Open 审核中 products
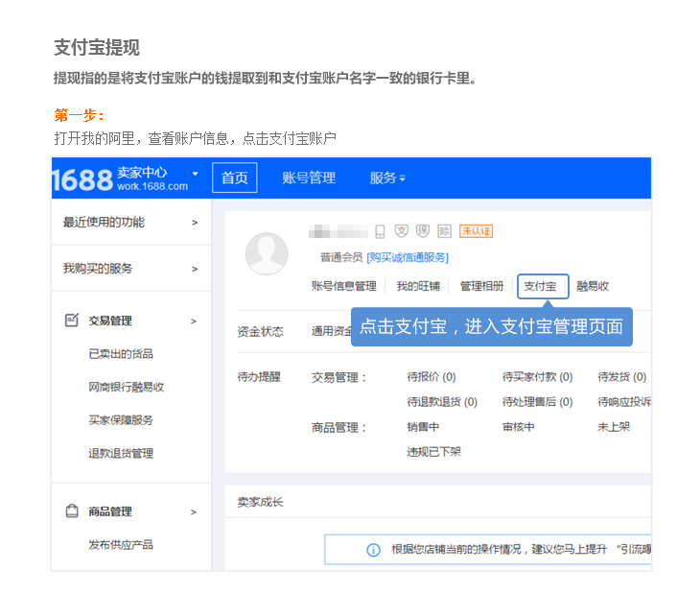Screen dimensions: 700x595 (x=519, y=427)
